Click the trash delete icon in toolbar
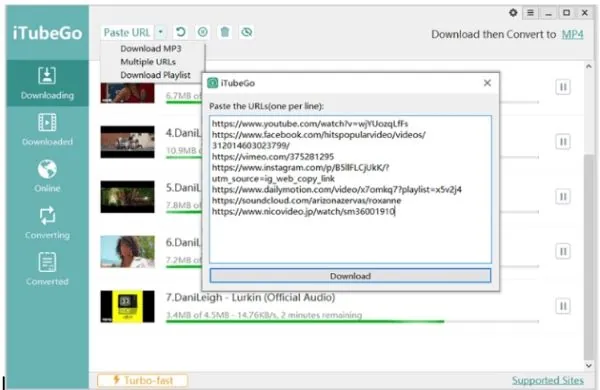Screen dimensions: 600x390 [225, 32]
